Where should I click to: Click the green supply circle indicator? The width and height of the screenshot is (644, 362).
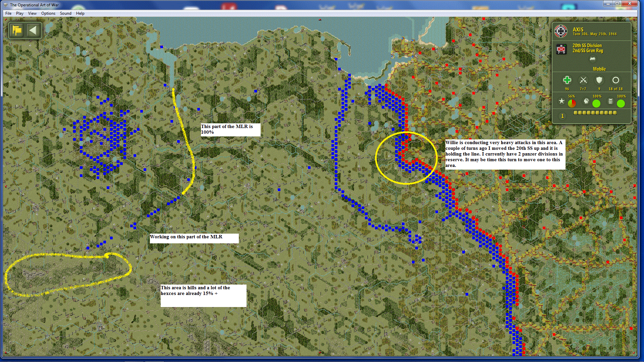click(x=621, y=104)
